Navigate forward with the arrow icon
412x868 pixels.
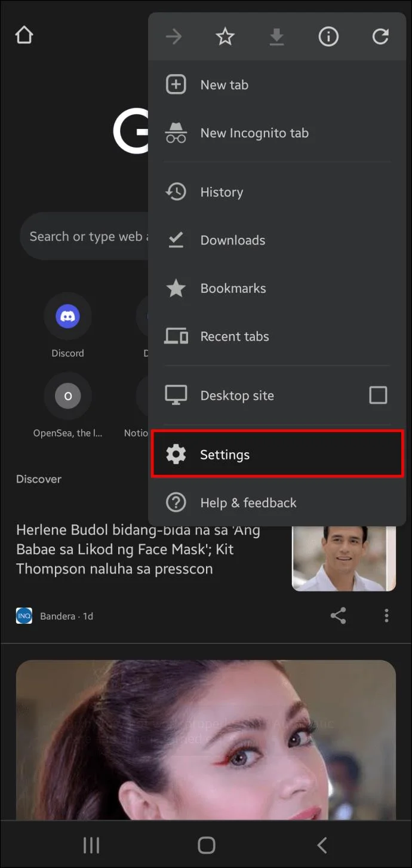pos(173,36)
